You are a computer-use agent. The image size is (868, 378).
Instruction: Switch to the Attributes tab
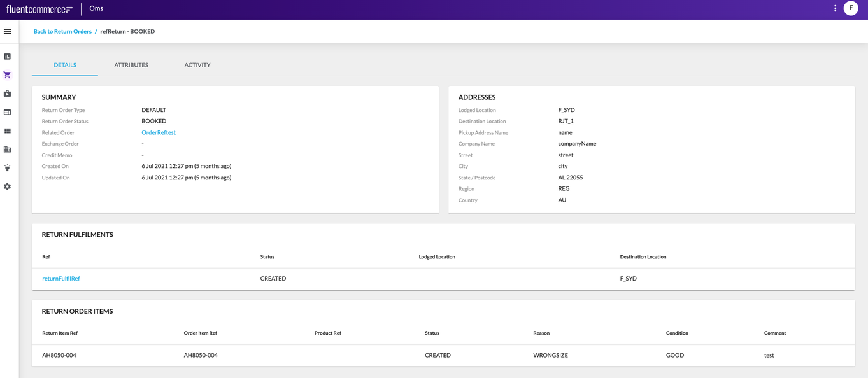[x=131, y=65]
